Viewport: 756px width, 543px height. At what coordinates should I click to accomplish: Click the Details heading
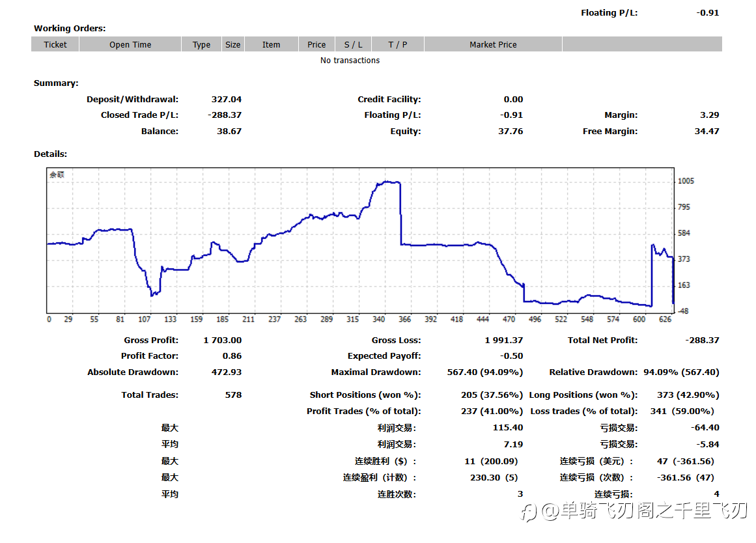(51, 154)
